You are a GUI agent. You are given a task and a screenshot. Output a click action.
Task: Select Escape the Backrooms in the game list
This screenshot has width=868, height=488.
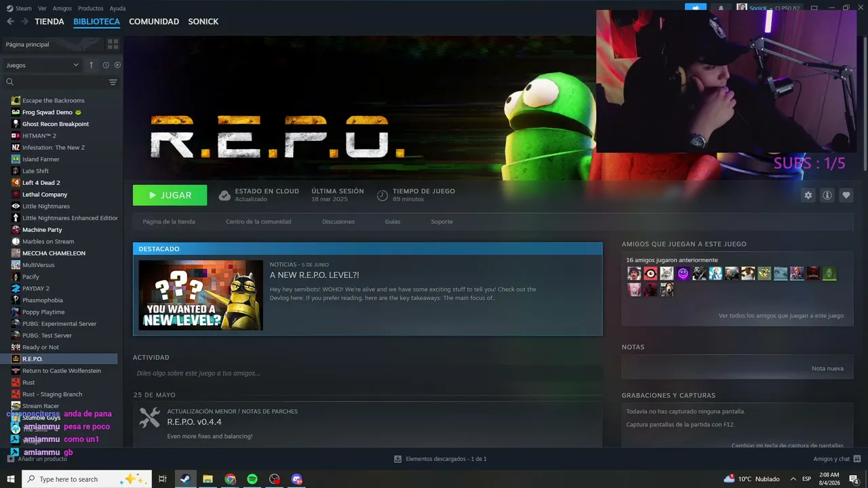click(x=53, y=100)
